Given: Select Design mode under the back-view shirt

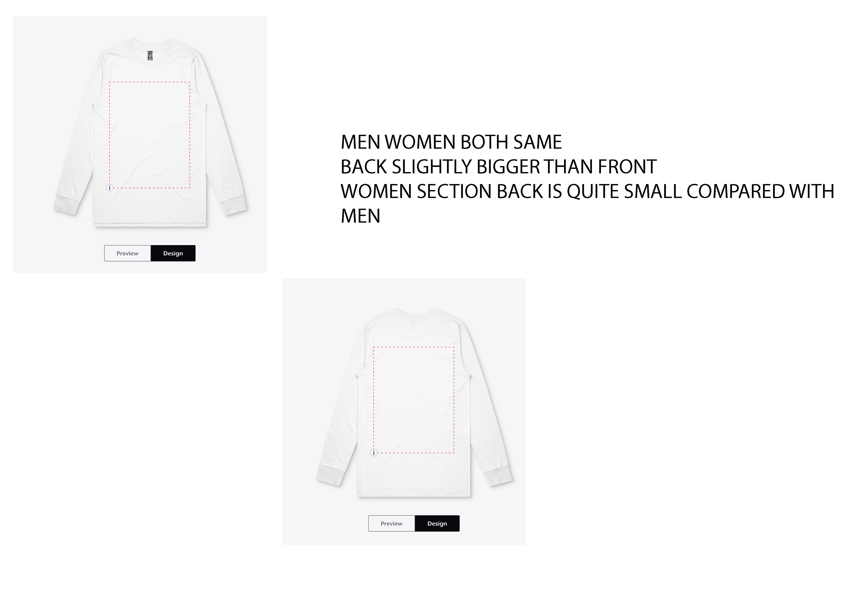Looking at the screenshot, I should coord(437,523).
